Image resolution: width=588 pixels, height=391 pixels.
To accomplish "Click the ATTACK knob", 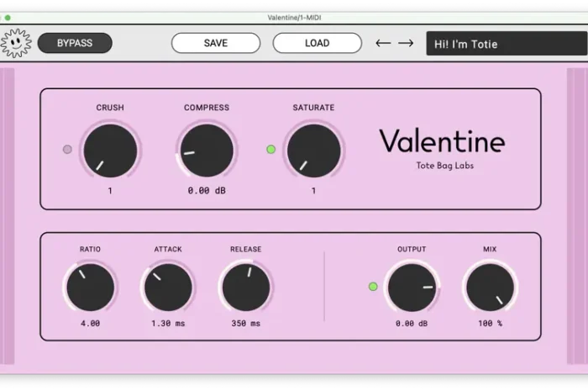I will click(168, 288).
